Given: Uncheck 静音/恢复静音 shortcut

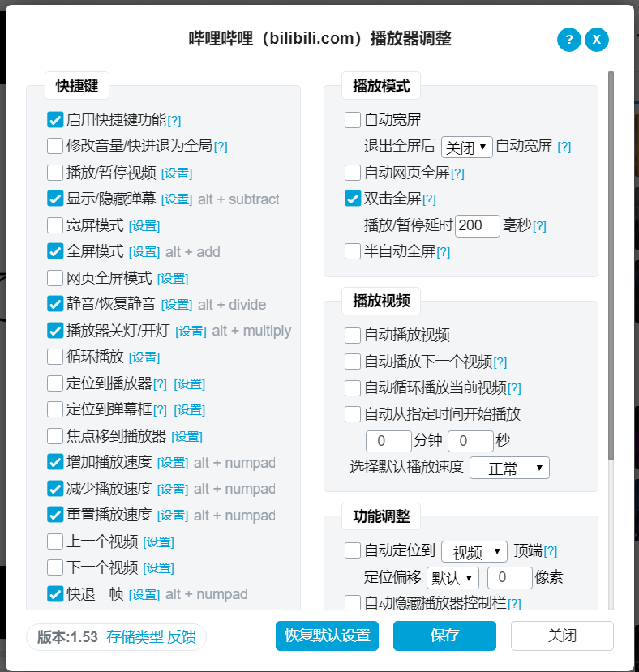Looking at the screenshot, I should pyautogui.click(x=55, y=304).
